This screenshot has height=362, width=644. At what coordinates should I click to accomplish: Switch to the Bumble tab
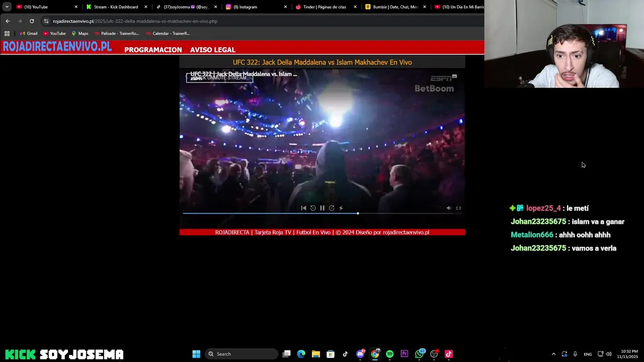pyautogui.click(x=395, y=7)
